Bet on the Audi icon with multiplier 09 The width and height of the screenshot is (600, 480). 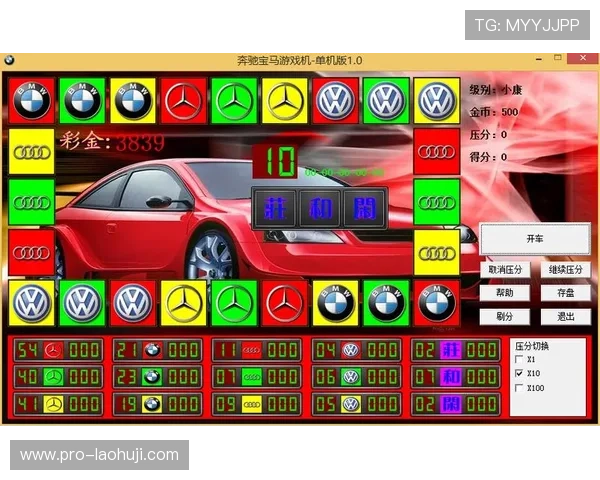252,404
